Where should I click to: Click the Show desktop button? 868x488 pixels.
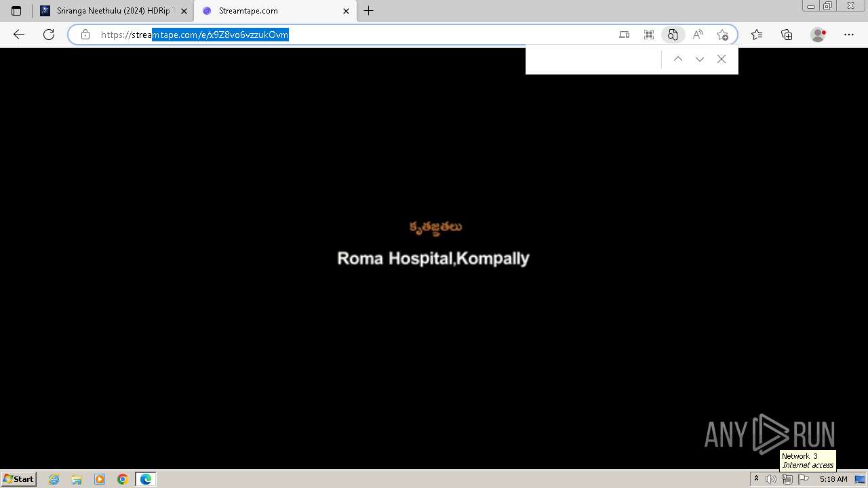(x=861, y=479)
